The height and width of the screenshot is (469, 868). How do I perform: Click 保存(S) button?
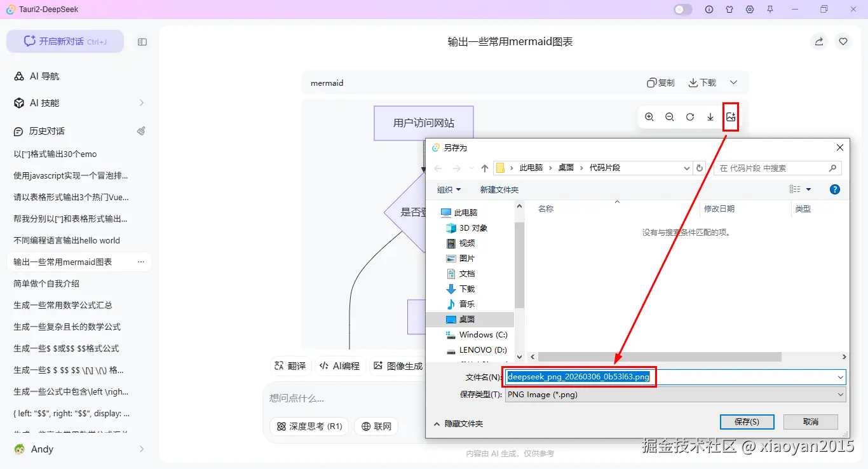pyautogui.click(x=747, y=421)
